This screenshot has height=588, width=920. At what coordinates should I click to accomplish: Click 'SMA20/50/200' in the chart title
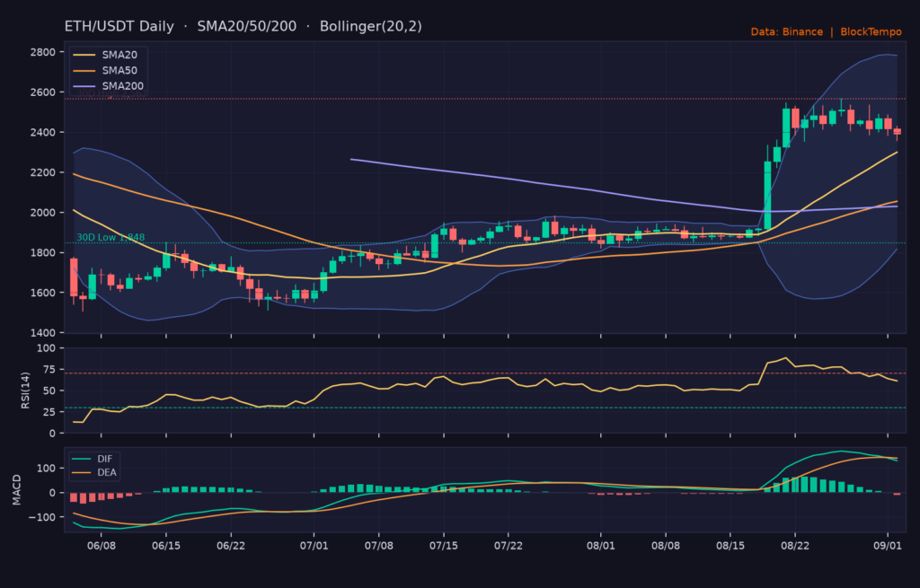click(x=247, y=26)
